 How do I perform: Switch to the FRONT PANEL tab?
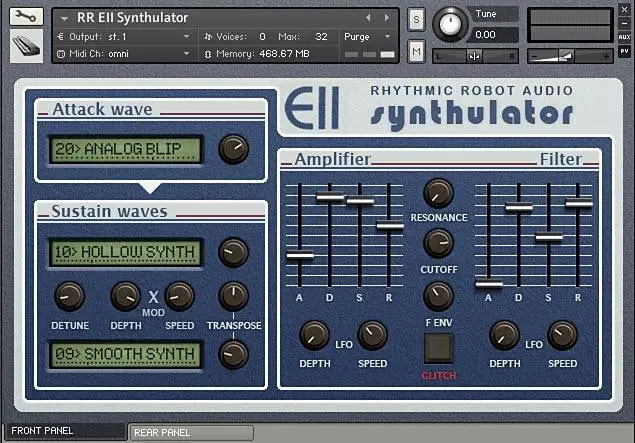[65, 431]
